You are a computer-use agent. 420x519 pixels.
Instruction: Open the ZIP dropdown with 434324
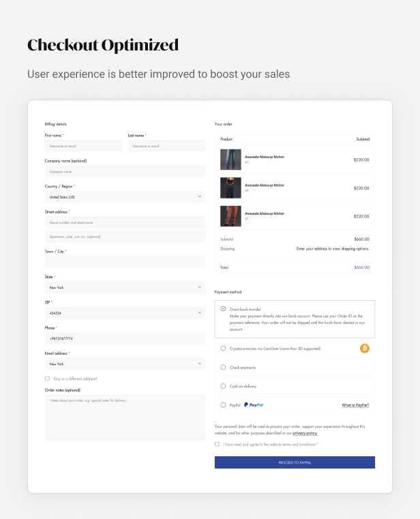tap(125, 313)
